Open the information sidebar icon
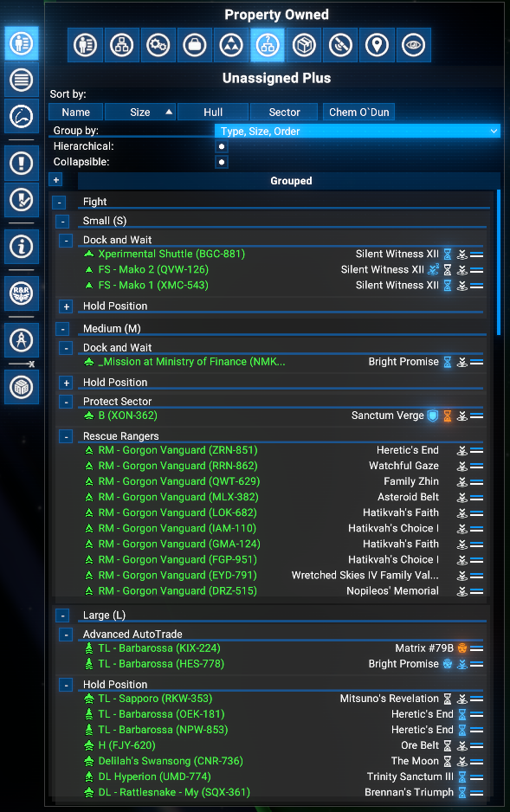Image resolution: width=510 pixels, height=812 pixels. [x=22, y=247]
